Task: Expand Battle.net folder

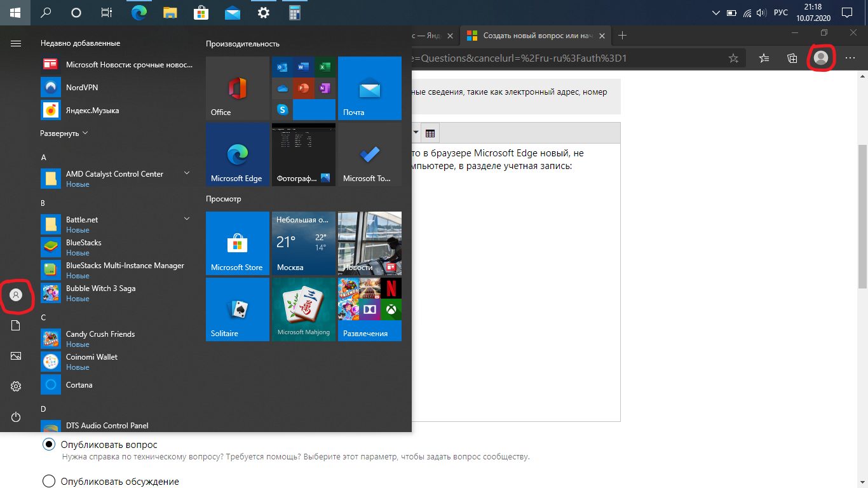Action: click(x=187, y=219)
